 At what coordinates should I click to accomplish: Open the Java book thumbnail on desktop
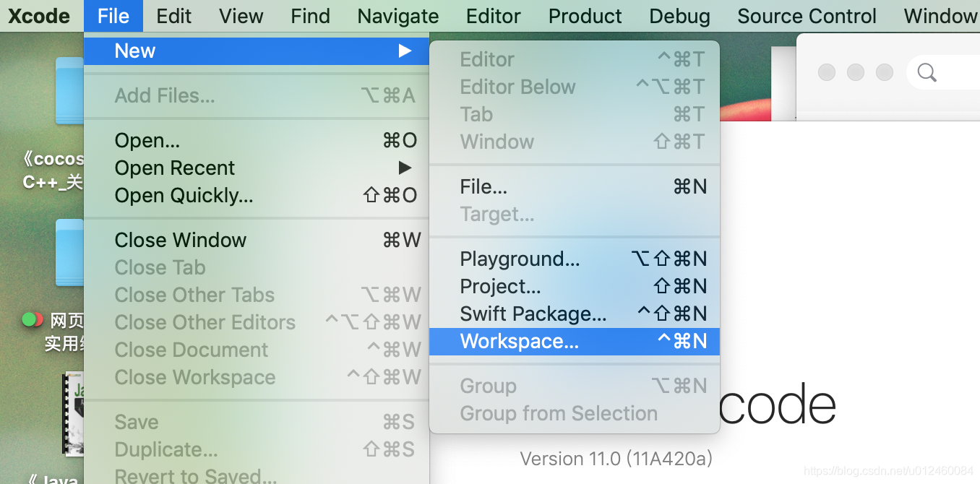pos(73,413)
